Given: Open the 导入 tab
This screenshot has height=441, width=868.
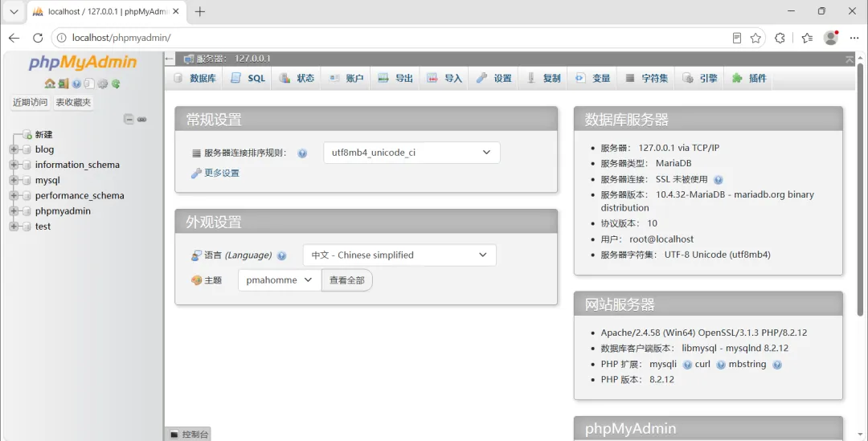Looking at the screenshot, I should (444, 78).
